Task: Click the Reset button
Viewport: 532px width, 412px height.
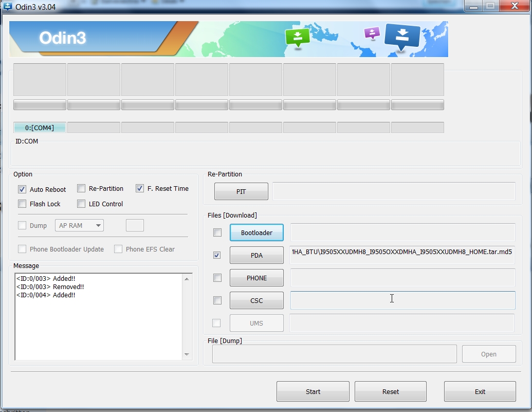Action: pyautogui.click(x=390, y=391)
